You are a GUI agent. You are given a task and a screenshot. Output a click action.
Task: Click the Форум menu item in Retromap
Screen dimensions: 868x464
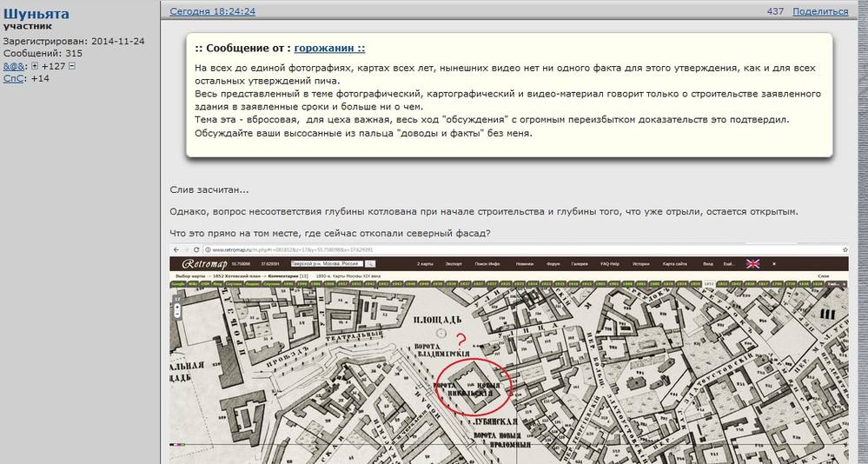(x=553, y=264)
